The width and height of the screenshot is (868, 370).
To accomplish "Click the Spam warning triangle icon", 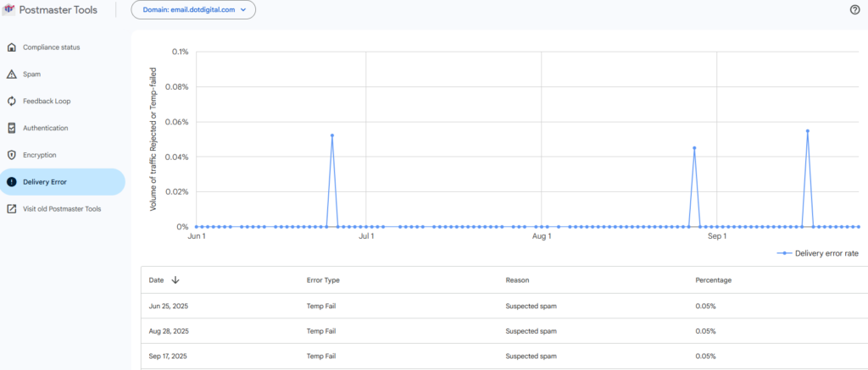I will tap(11, 75).
